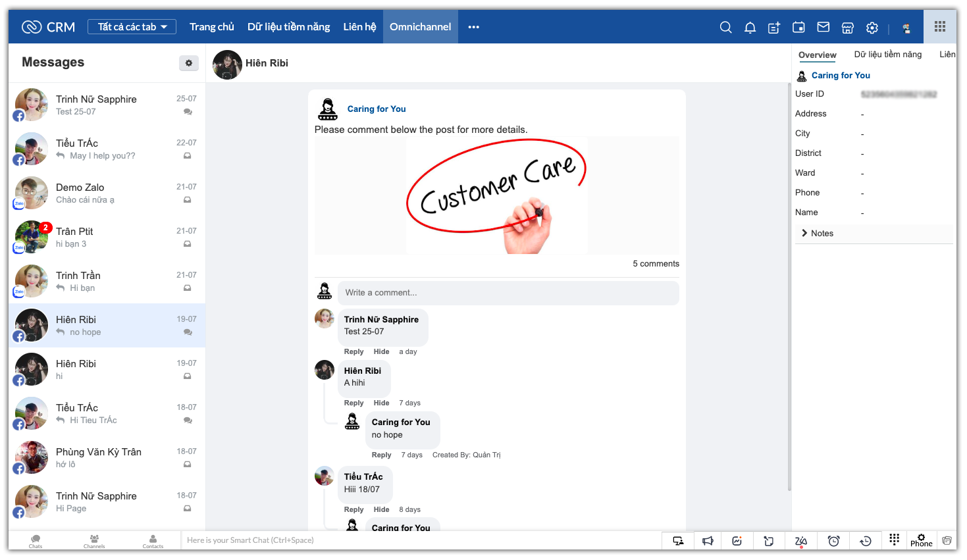Click Reply under Trinh Nữ Sapphire's comment
This screenshot has width=967, height=560.
pos(353,352)
